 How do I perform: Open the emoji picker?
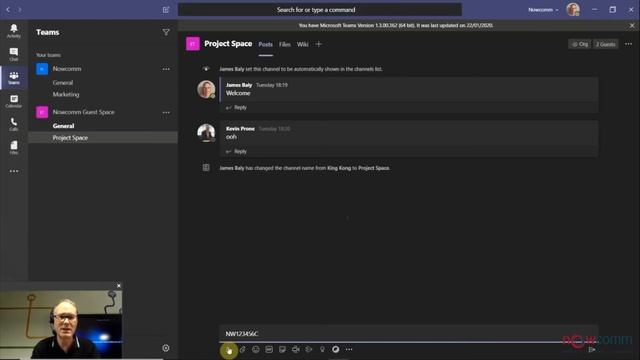[x=256, y=349]
